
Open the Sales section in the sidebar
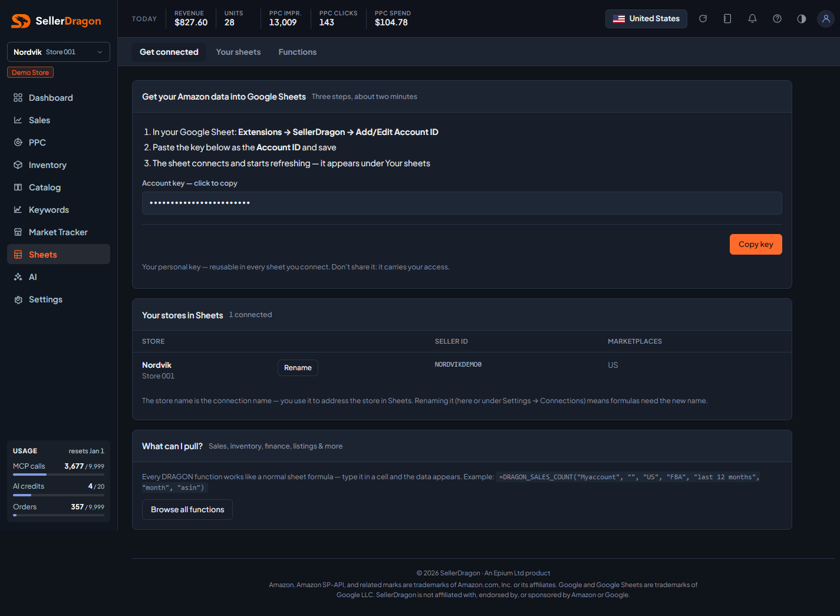coord(58,120)
